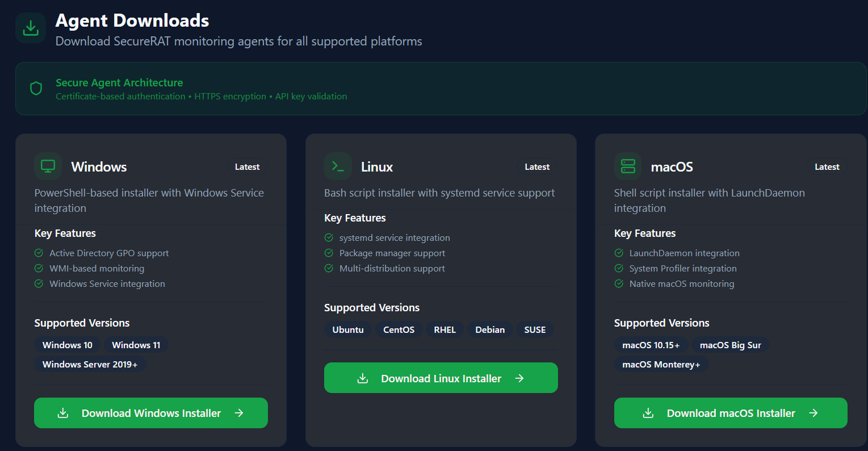The width and height of the screenshot is (868, 451).
Task: Click arrow icon on Linux Installer button
Action: (519, 378)
